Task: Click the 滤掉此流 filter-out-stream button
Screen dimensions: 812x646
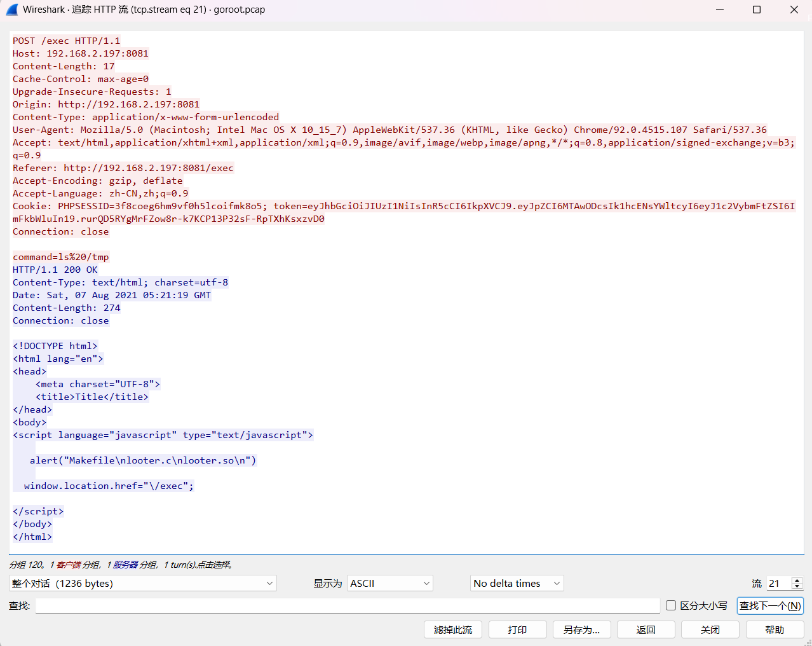Action: coord(453,629)
